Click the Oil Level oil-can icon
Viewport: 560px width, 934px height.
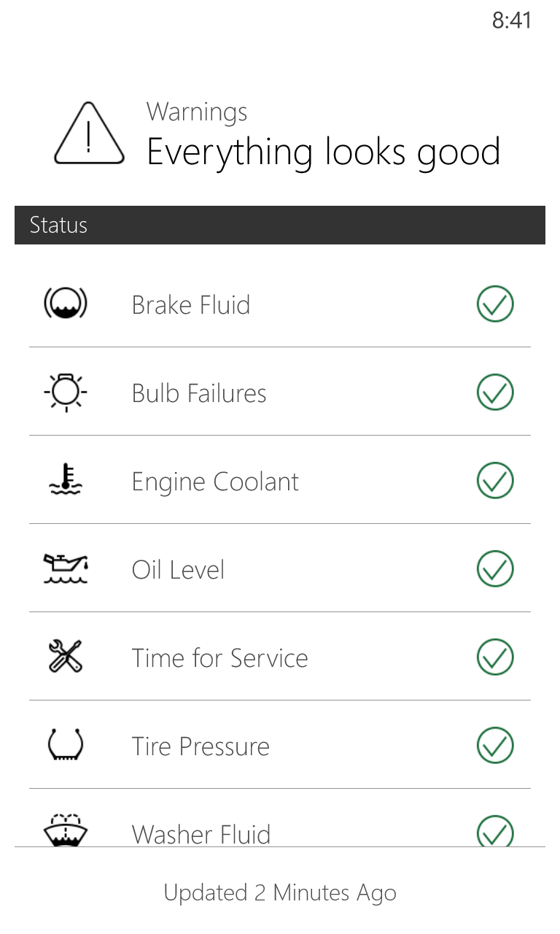pos(66,569)
